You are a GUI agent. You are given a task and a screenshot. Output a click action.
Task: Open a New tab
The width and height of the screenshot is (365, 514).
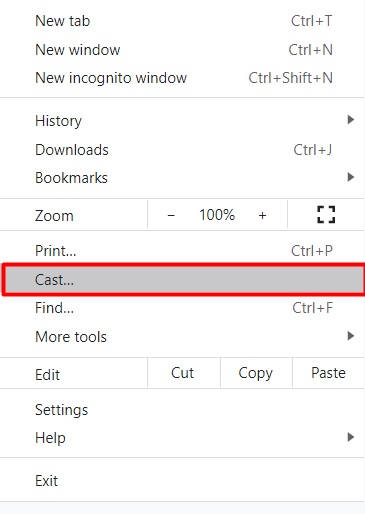click(x=182, y=21)
